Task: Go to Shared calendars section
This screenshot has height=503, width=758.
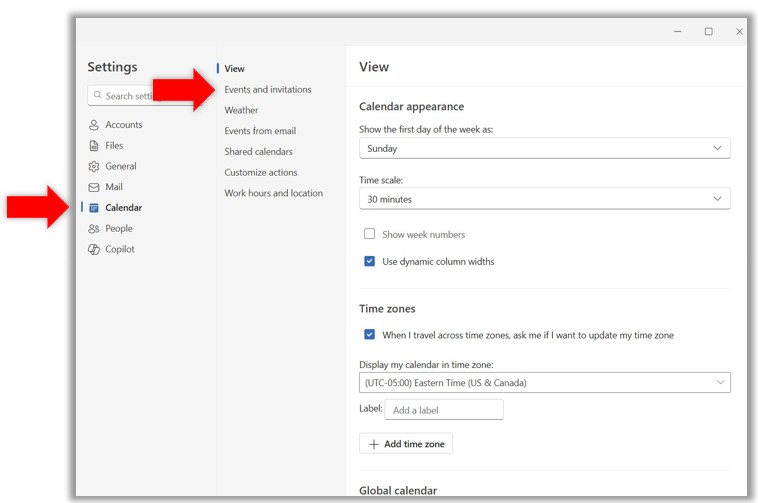Action: pos(258,152)
